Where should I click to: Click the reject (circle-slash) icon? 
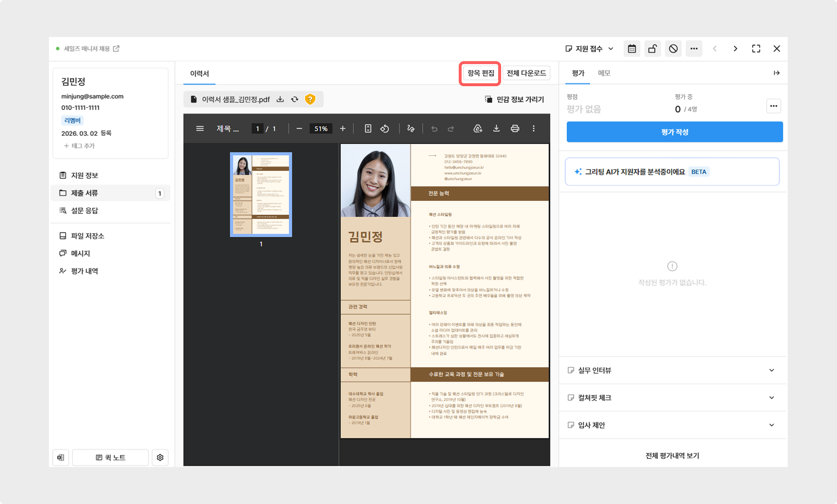point(673,49)
